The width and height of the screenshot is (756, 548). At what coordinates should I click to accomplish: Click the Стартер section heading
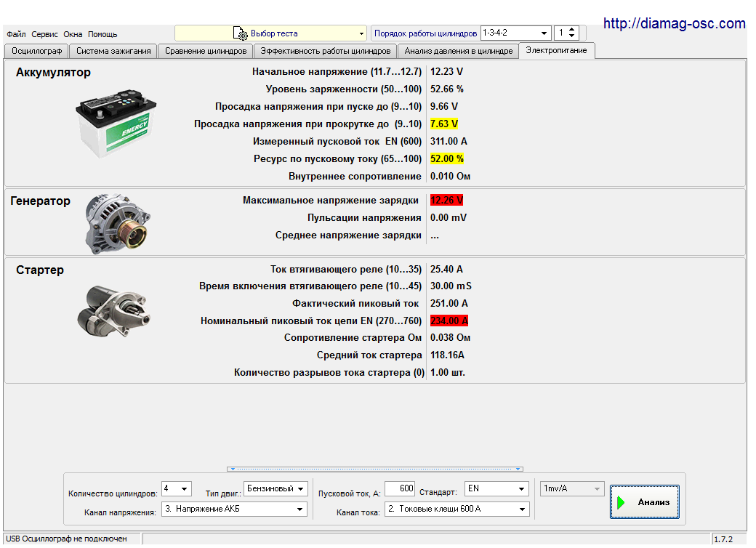40,270
